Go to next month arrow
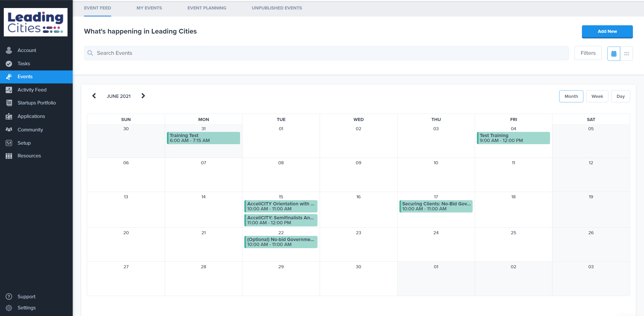This screenshot has height=316, width=644. (x=143, y=96)
